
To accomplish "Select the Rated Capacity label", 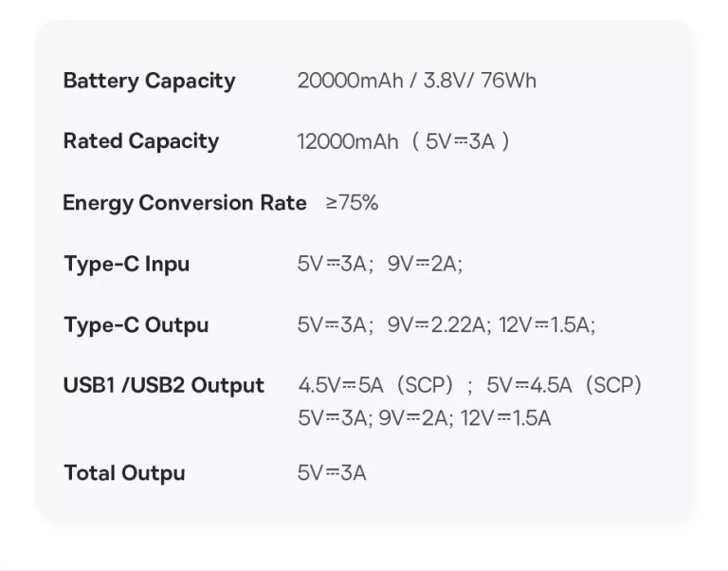I will pyautogui.click(x=140, y=141).
